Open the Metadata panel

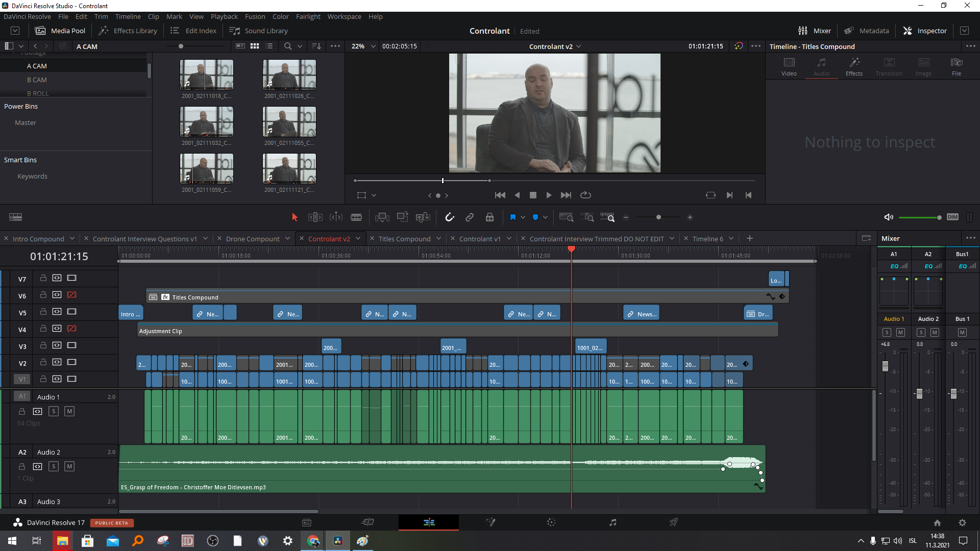867,31
